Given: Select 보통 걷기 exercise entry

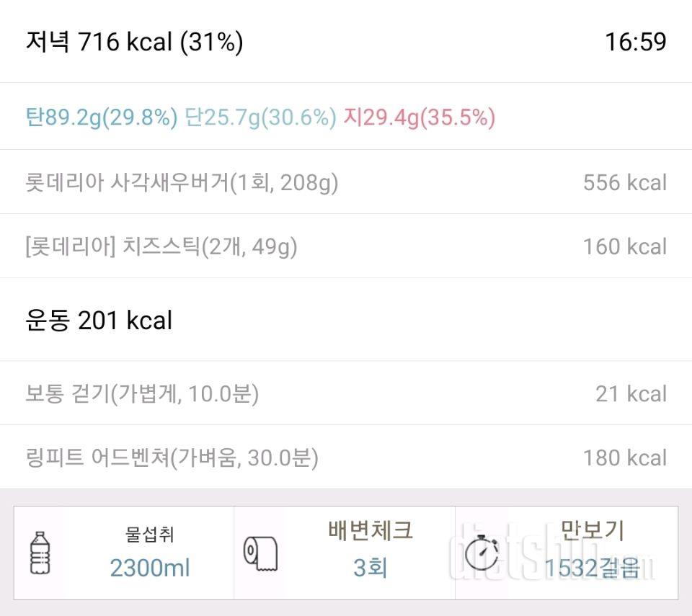Looking at the screenshot, I should pyautogui.click(x=346, y=393).
